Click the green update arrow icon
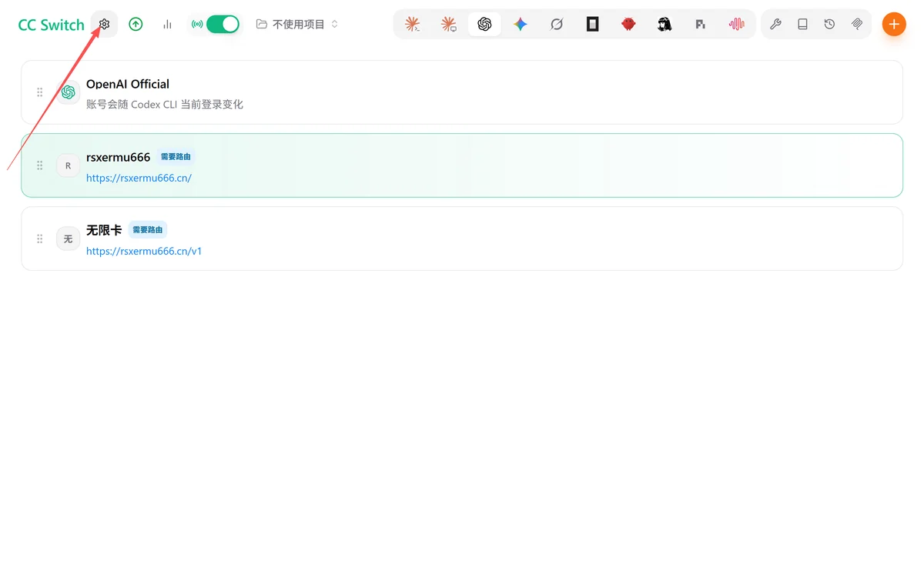The width and height of the screenshot is (924, 581). coord(136,24)
